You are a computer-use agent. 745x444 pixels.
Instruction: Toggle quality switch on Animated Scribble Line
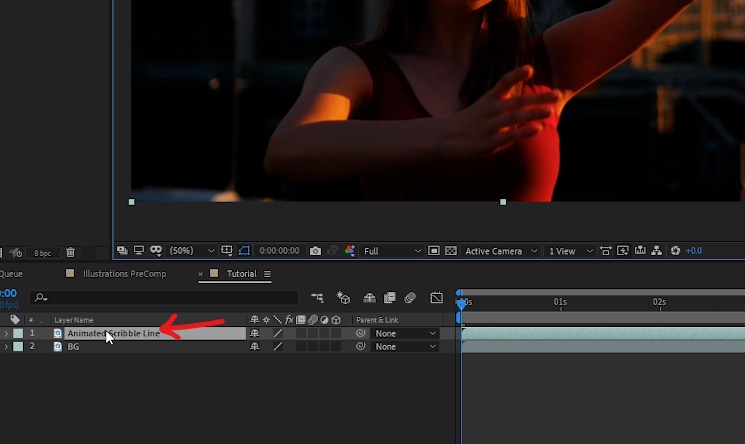tap(278, 333)
